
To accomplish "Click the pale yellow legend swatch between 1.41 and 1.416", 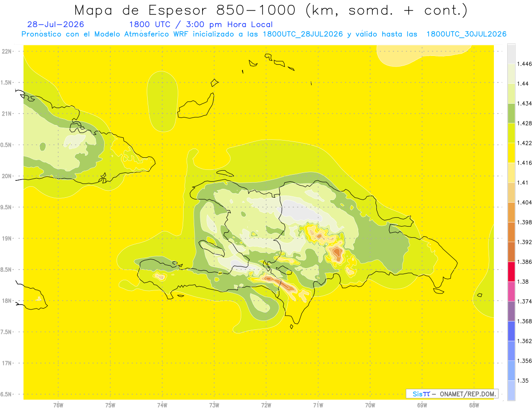I will coord(511,172).
